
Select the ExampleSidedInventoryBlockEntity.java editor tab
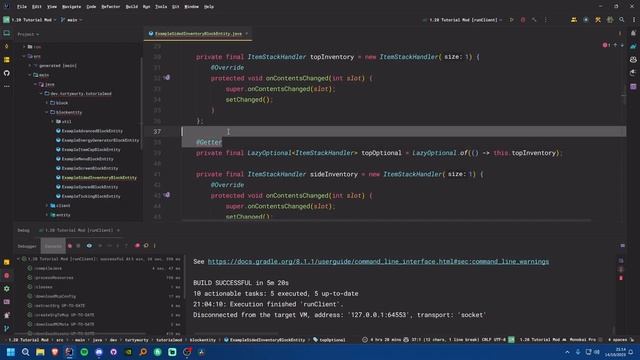coord(198,33)
